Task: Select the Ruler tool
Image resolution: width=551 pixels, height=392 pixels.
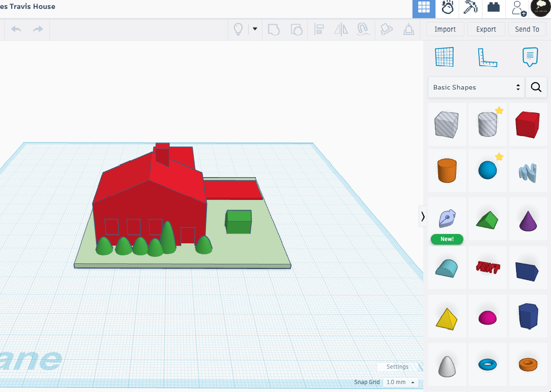Action: (x=487, y=57)
